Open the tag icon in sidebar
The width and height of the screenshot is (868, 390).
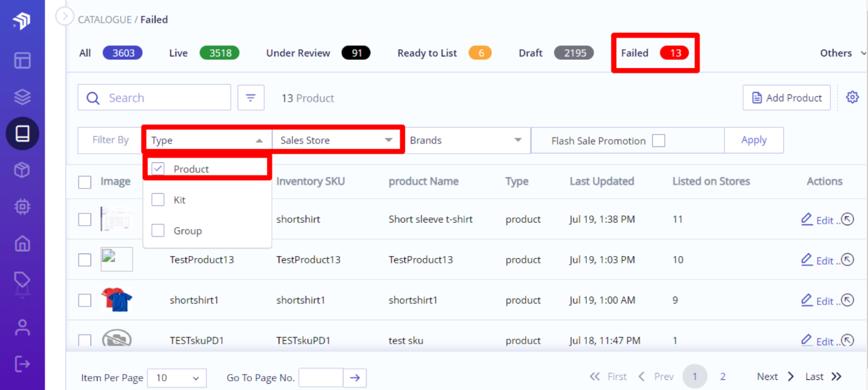(x=23, y=281)
